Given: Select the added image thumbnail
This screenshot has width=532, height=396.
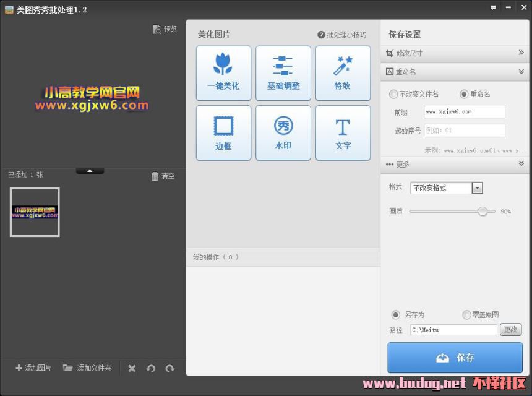Looking at the screenshot, I should 35,212.
